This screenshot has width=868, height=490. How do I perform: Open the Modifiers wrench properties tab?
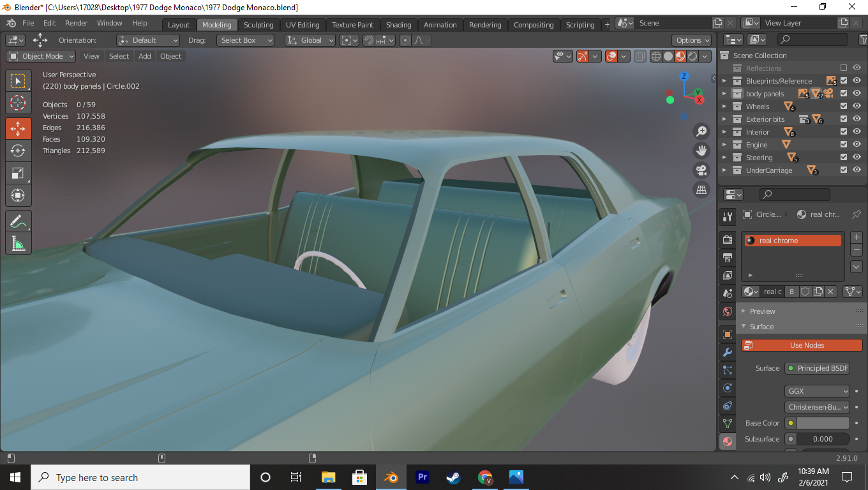(727, 352)
